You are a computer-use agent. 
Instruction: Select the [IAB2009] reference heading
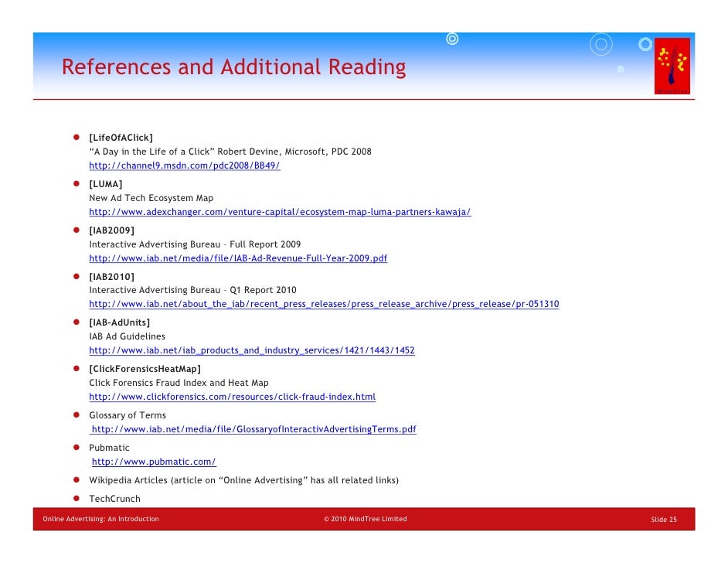(111, 230)
